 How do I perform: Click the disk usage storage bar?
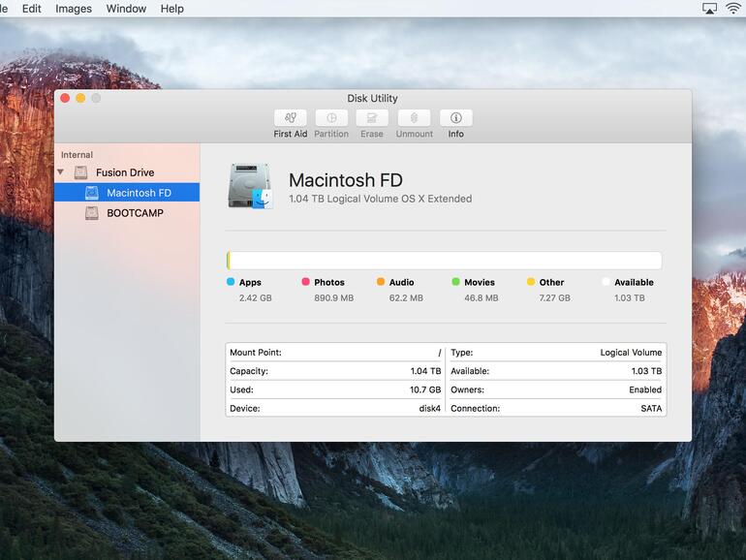(445, 261)
